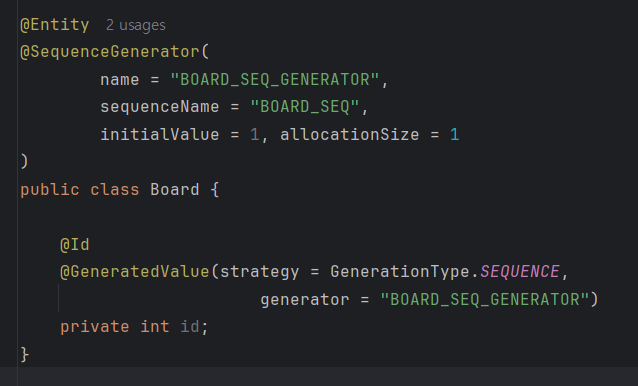638x386 pixels.
Task: Click the initialValue parameter
Action: tap(160, 135)
